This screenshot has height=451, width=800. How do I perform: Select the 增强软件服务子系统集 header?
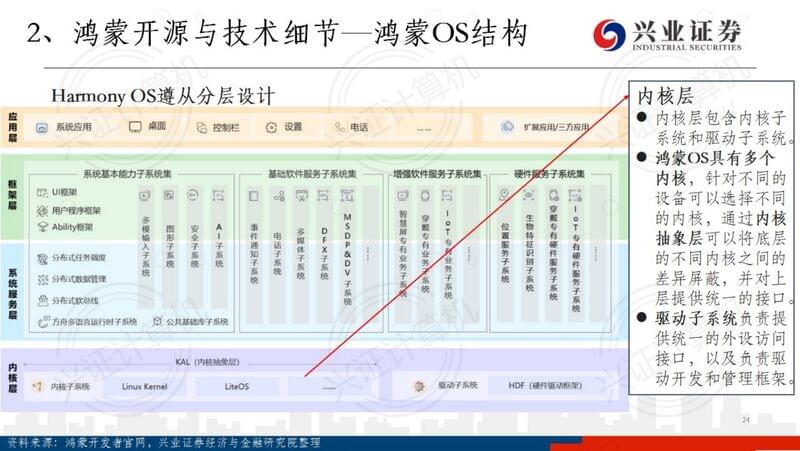437,174
